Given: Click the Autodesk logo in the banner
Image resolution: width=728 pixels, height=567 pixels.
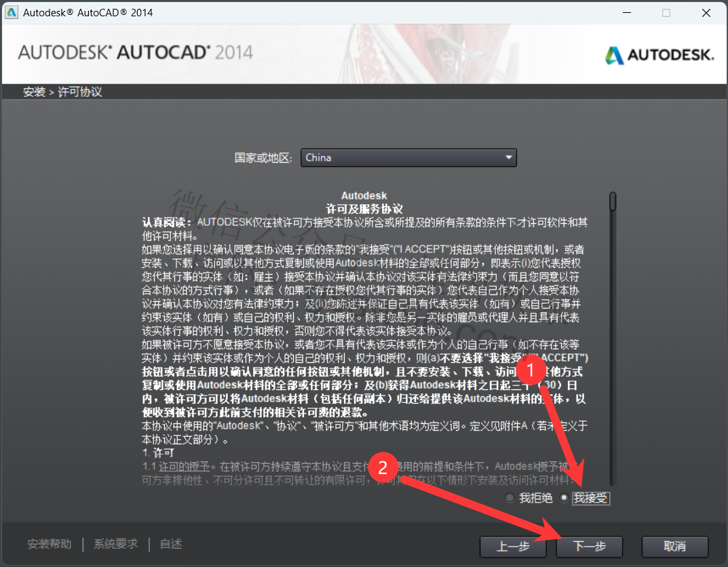Looking at the screenshot, I should (x=659, y=55).
